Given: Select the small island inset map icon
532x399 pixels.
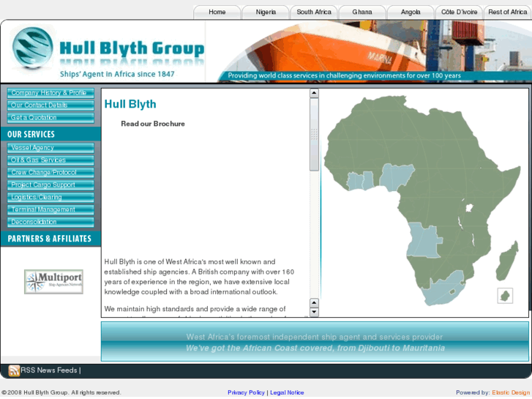Looking at the screenshot, I should [505, 296].
